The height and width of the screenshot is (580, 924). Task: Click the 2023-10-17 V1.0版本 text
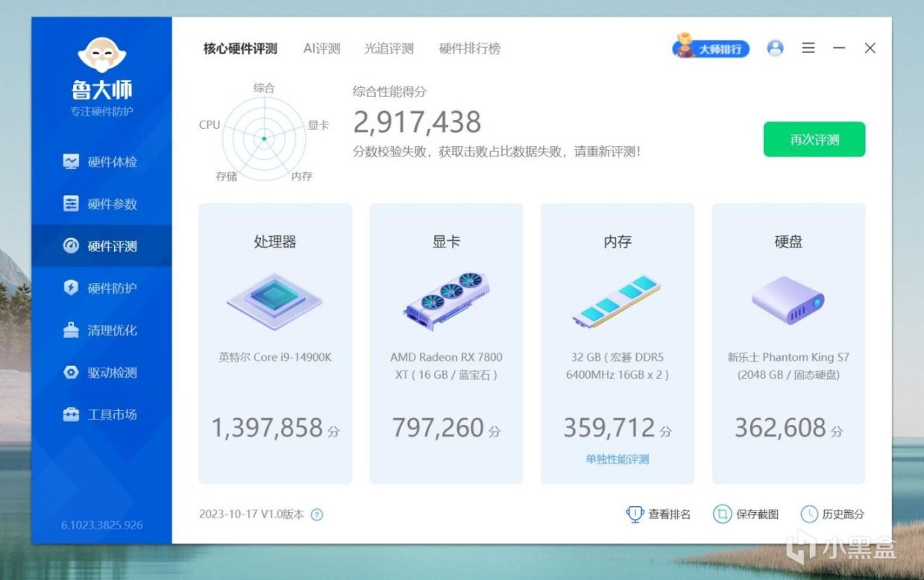click(x=252, y=514)
